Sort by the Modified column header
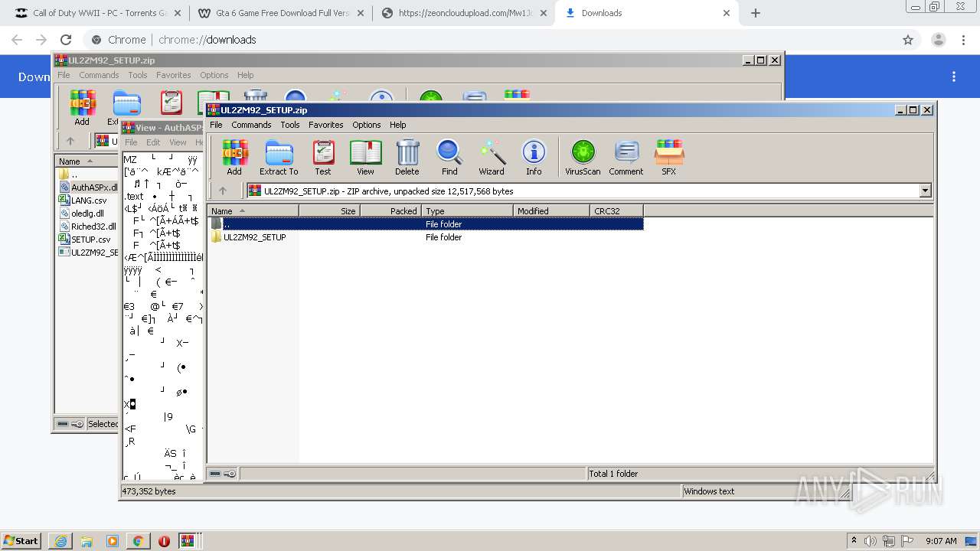 tap(551, 211)
